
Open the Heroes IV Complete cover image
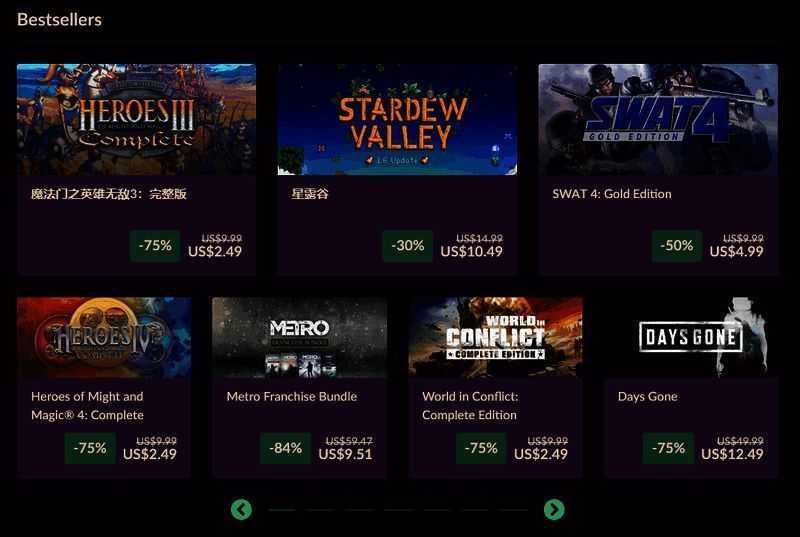click(x=104, y=337)
